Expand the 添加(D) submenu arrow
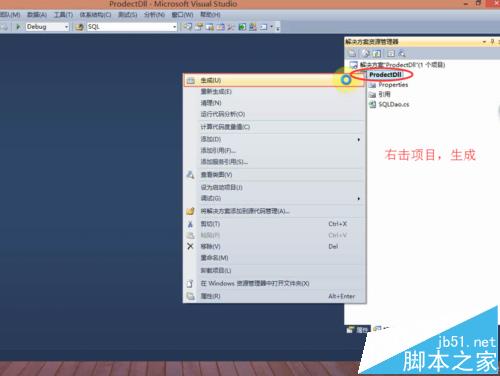This screenshot has width=500, height=376. (x=359, y=140)
